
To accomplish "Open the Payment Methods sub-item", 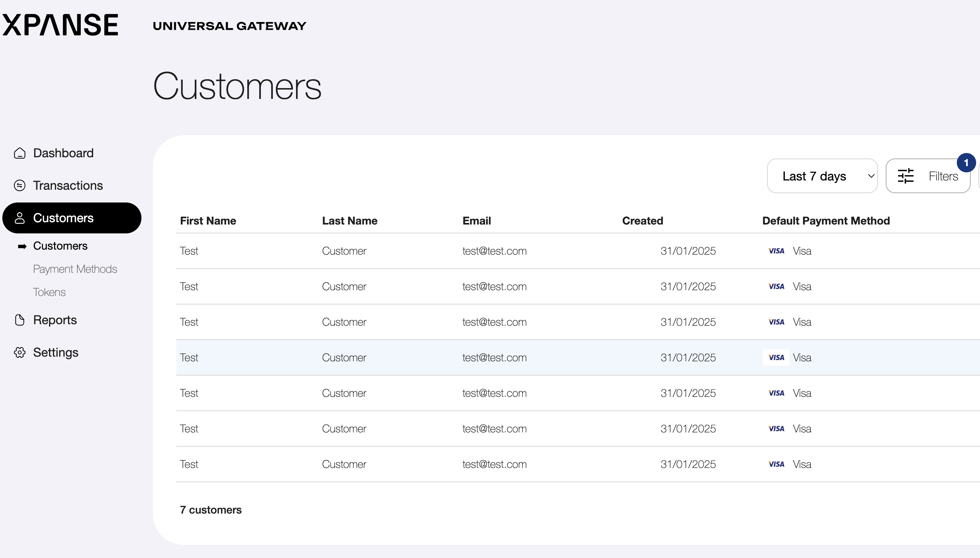I will point(75,269).
